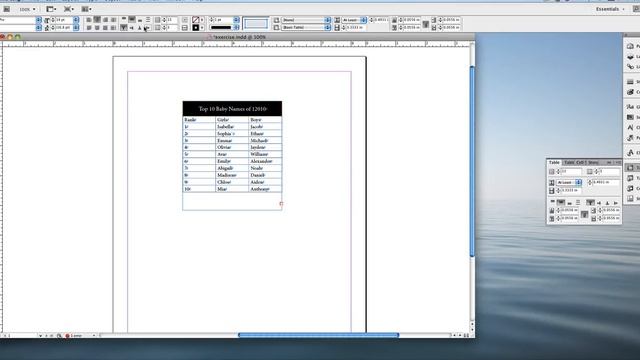This screenshot has width=640, height=360.
Task: Open the Cell Styles panel icon in the dock
Action: (x=631, y=188)
